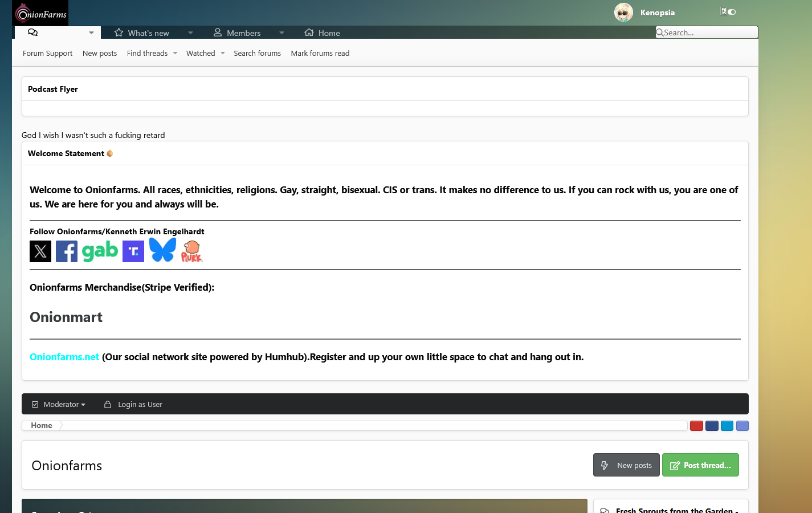Expand the What's new dropdown arrow
The height and width of the screenshot is (513, 812).
(190, 33)
